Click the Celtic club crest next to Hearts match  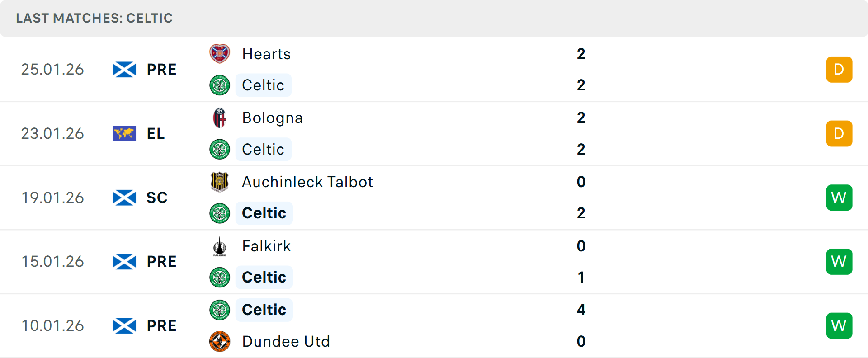[220, 85]
